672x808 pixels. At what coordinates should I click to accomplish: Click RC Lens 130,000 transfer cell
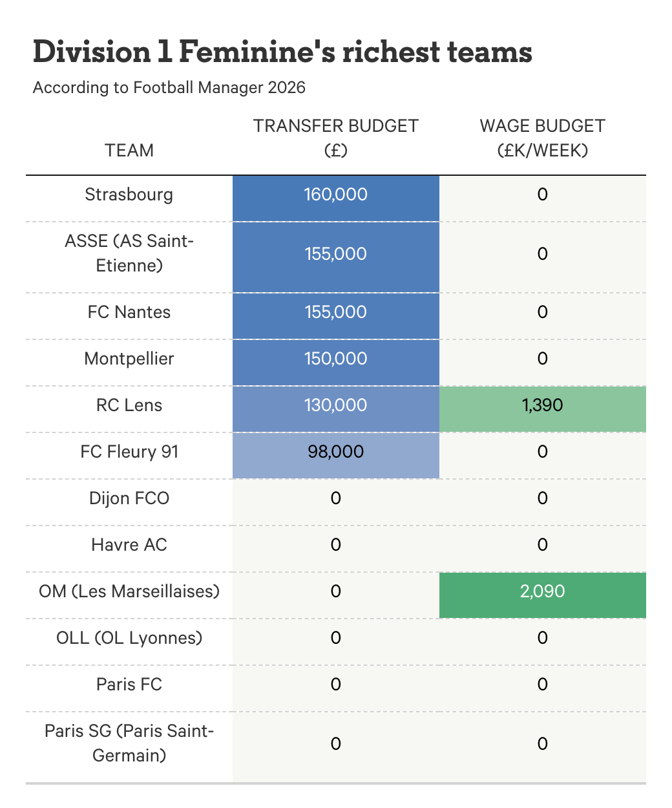335,405
